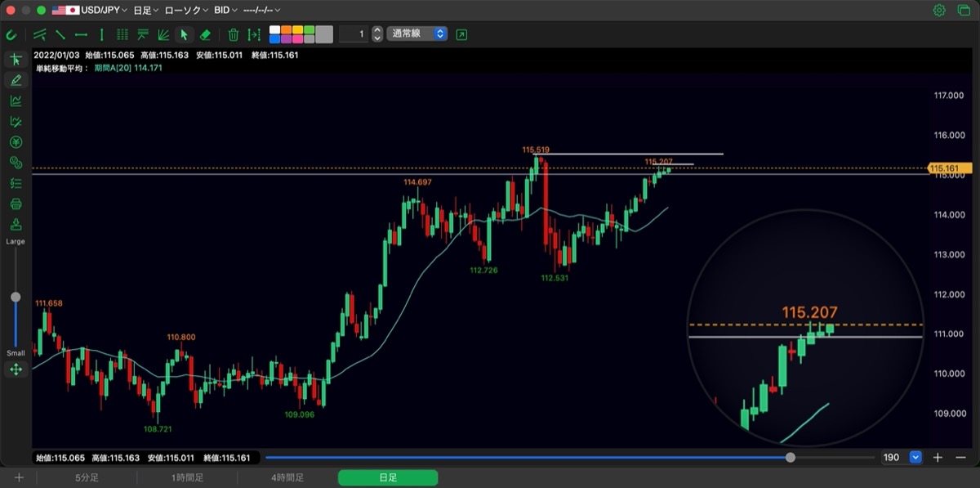Select the horizontal line drawing tool
The image size is (980, 488).
coord(81,34)
